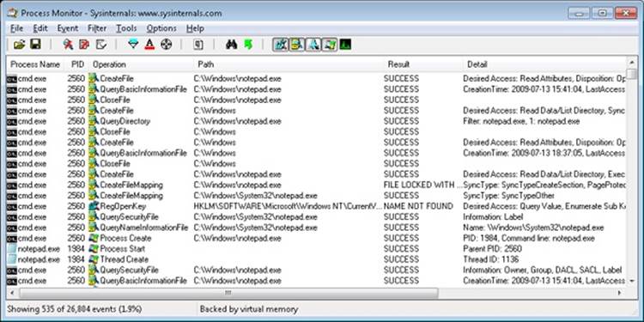Click the process icon beside Process Create

pos(94,238)
